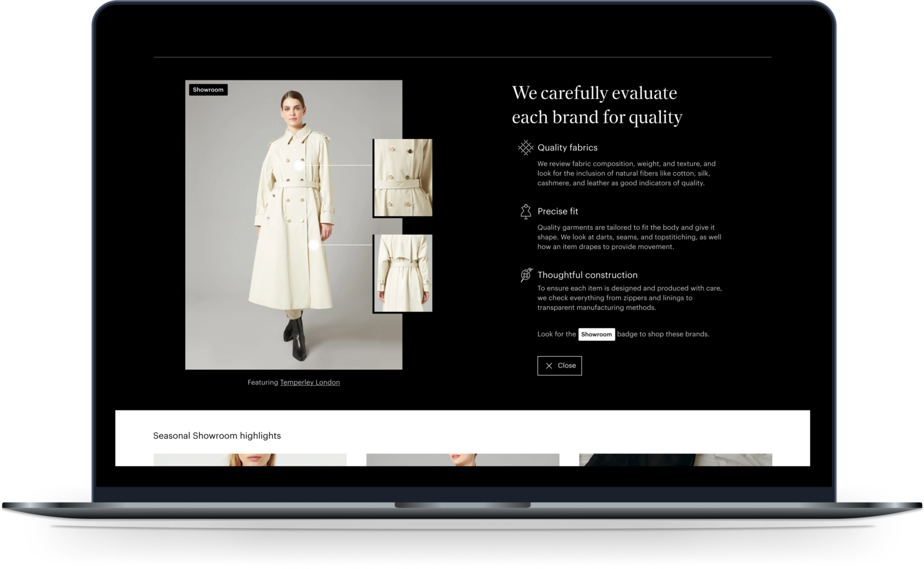Click the darts and seams description paragraph
Viewport: 924px width, 569px height.
click(x=629, y=237)
